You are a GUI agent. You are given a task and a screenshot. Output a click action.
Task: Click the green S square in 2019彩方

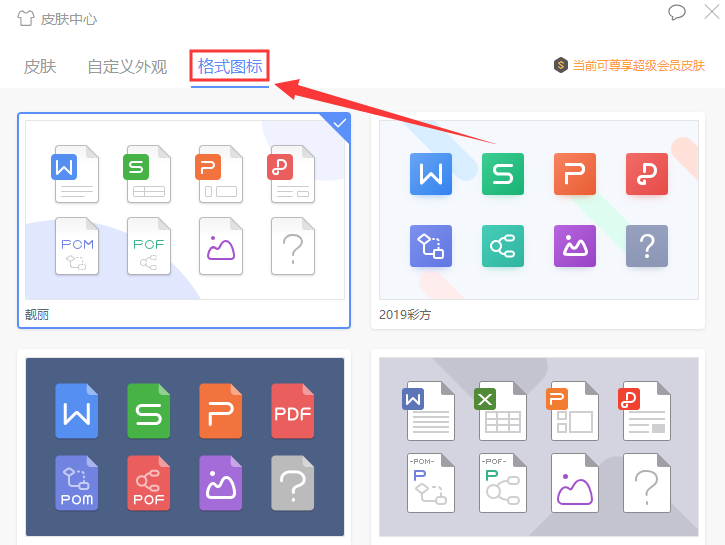click(503, 174)
